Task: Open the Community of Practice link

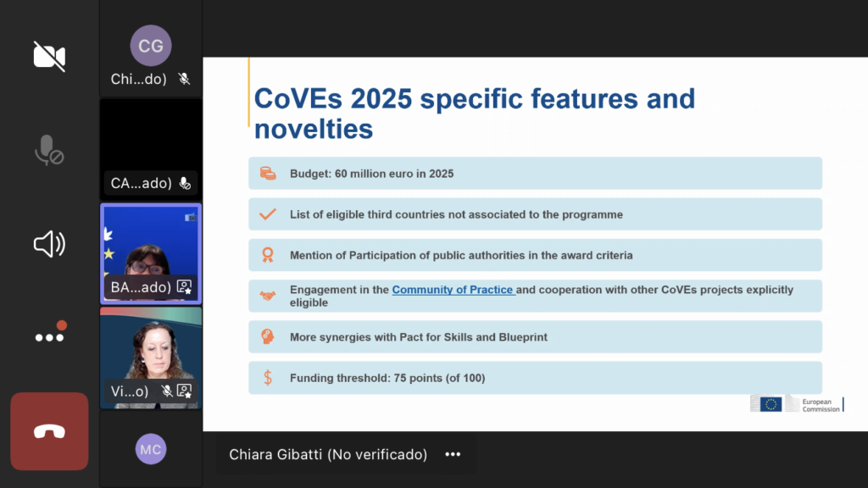Action: [x=453, y=290]
